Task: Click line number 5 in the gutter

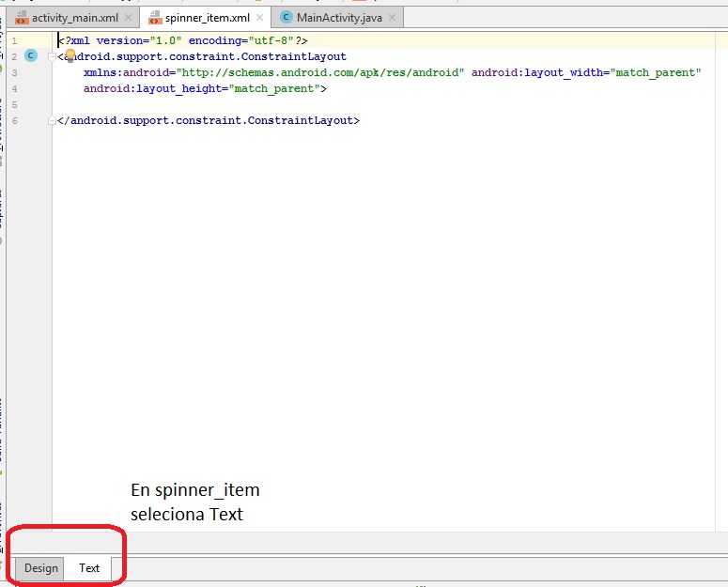Action: click(x=14, y=105)
